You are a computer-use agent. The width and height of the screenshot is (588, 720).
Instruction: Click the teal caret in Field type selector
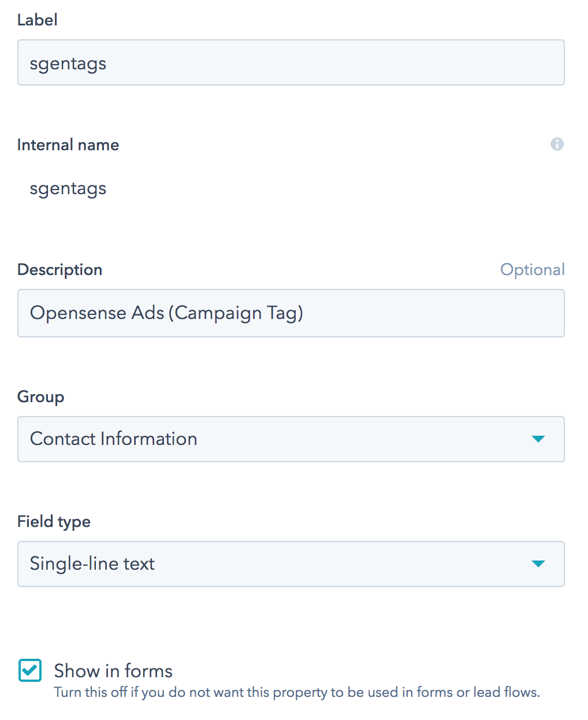[538, 564]
